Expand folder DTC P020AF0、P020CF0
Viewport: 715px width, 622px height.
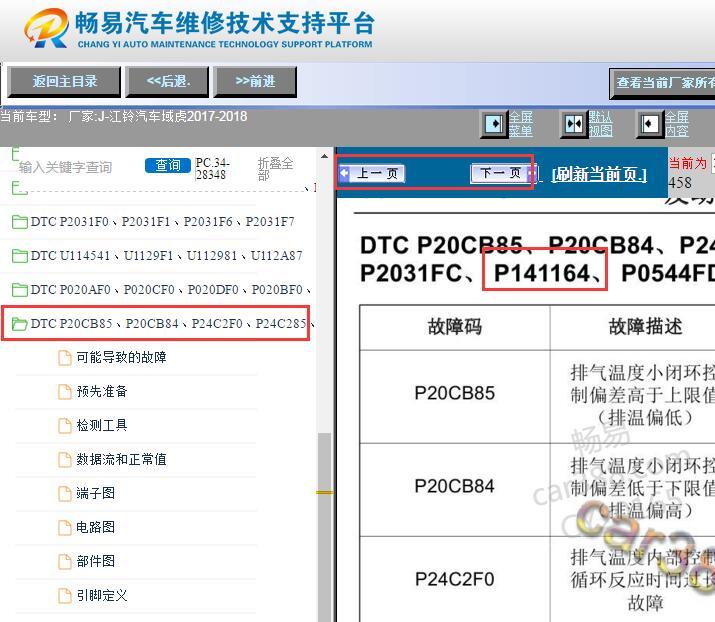[x=171, y=290]
